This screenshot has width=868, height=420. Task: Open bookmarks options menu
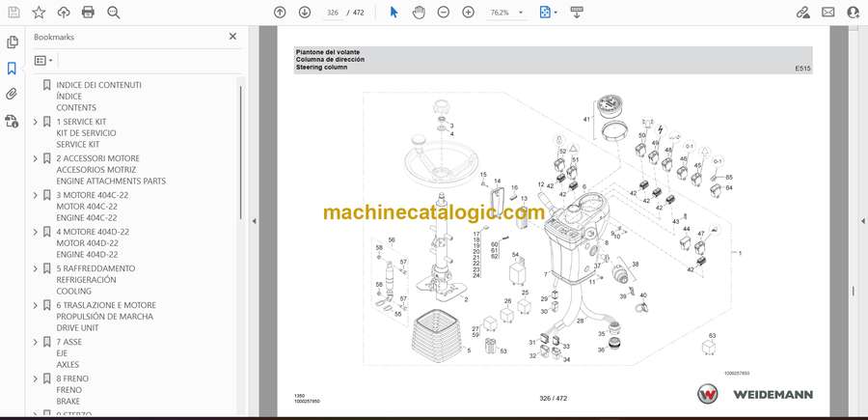pyautogui.click(x=43, y=60)
